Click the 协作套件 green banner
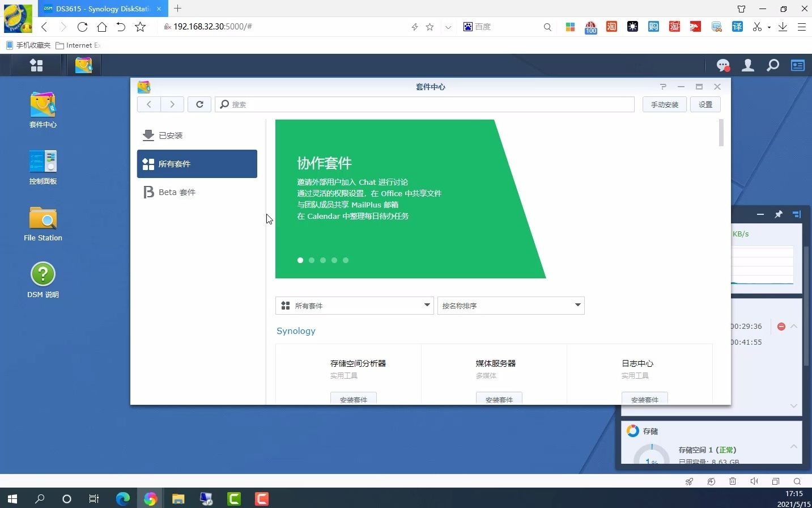Viewport: 812px width, 508px height. pos(410,199)
